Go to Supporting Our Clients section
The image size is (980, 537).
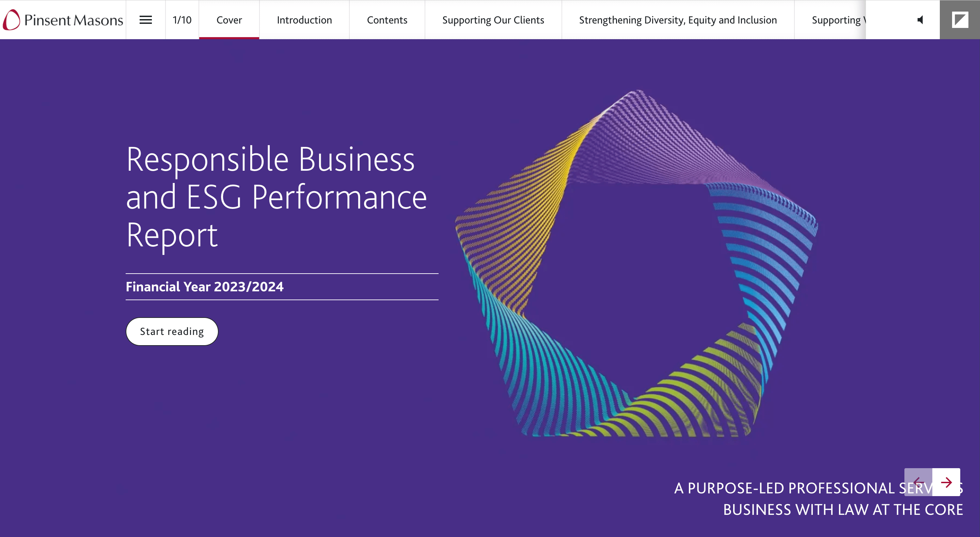pyautogui.click(x=493, y=20)
